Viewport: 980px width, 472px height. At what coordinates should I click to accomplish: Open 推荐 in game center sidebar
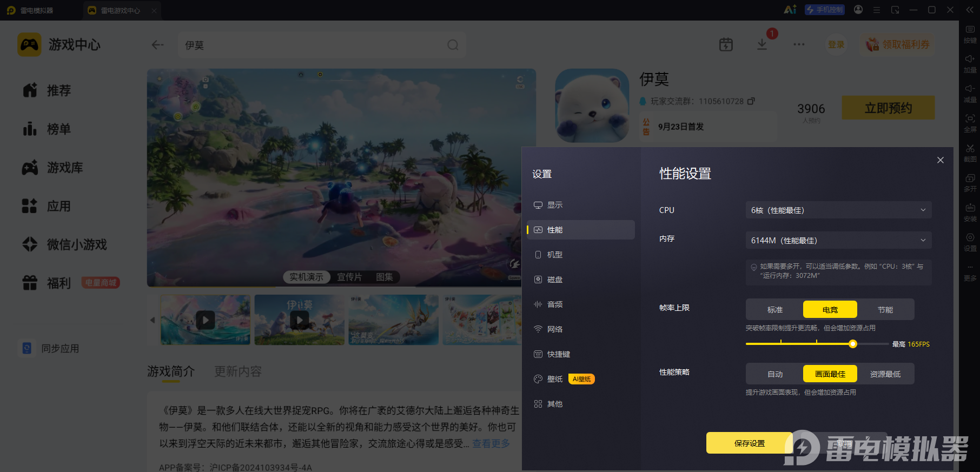click(47, 90)
